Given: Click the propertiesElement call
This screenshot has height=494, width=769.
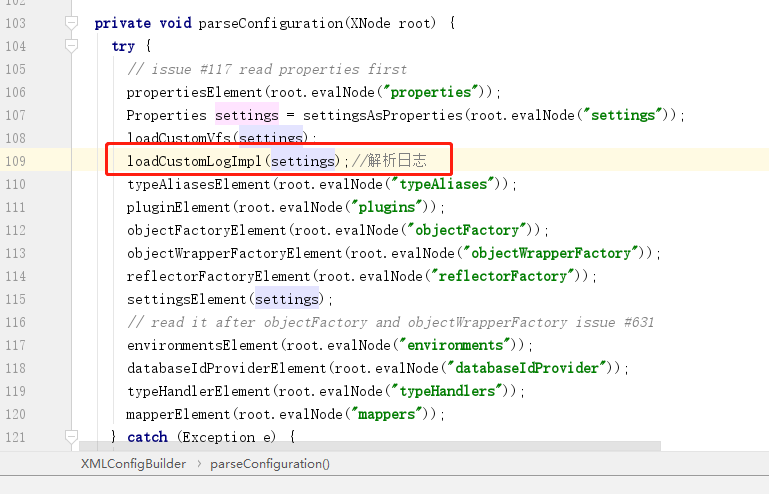Looking at the screenshot, I should [195, 92].
